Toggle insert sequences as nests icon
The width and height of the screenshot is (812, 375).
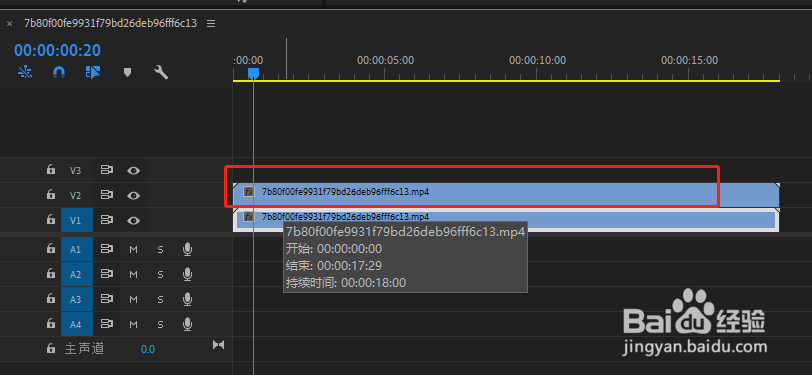click(x=25, y=73)
